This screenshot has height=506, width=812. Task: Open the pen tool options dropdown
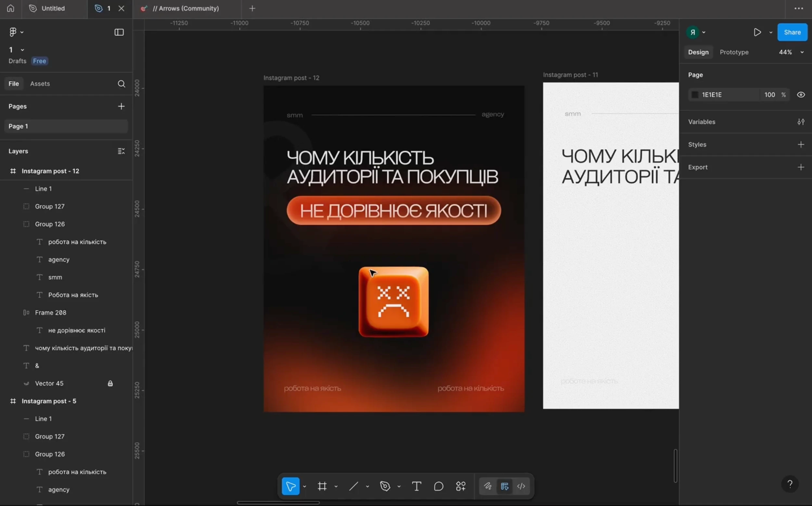click(x=399, y=486)
